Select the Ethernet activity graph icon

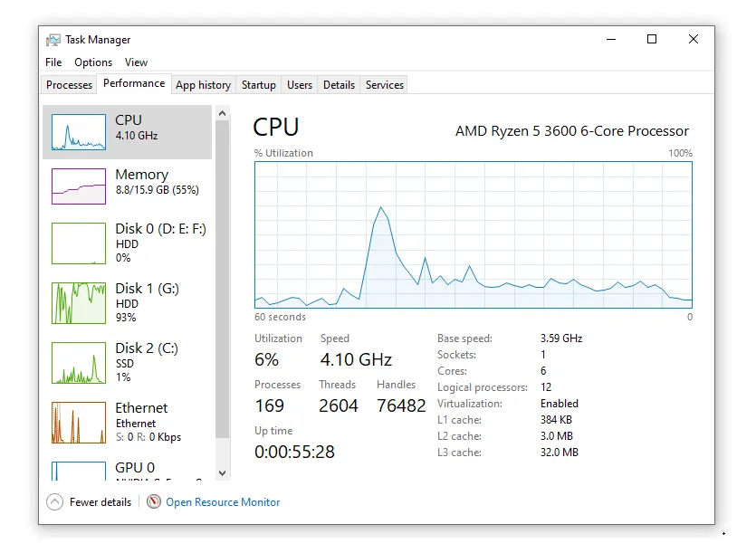point(79,422)
